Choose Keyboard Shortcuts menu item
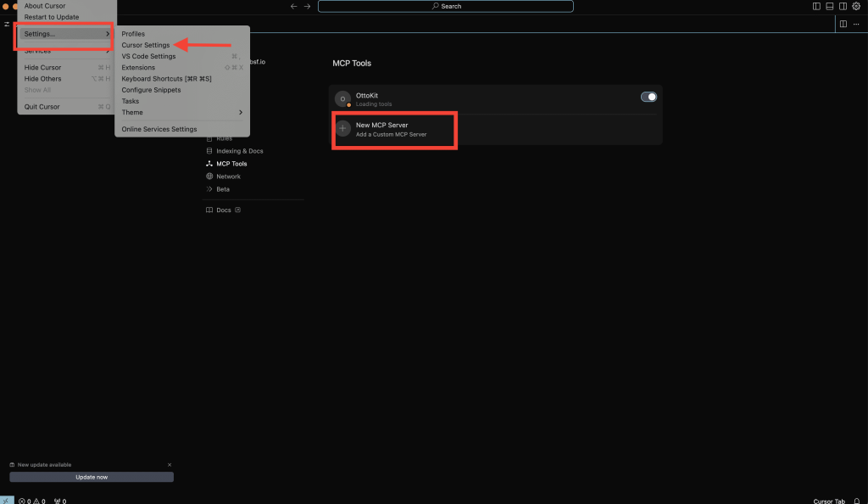Screen dimensions: 868x504 coord(166,79)
